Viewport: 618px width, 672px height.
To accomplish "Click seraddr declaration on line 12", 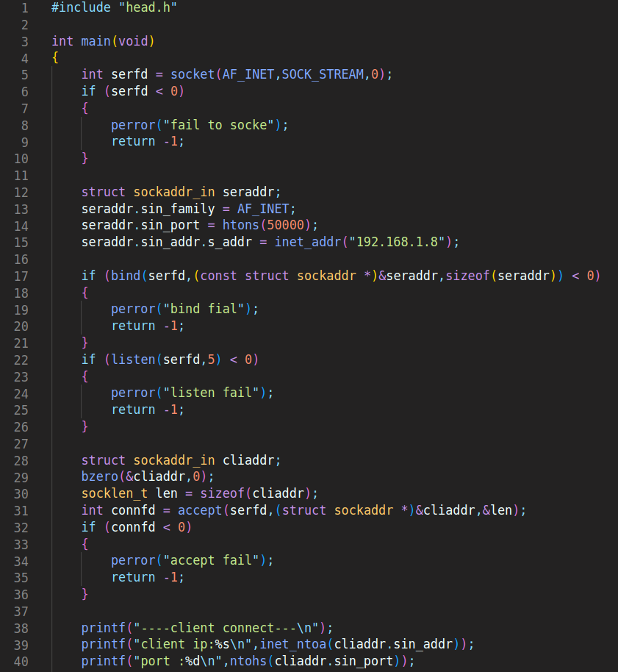I will pos(248,192).
